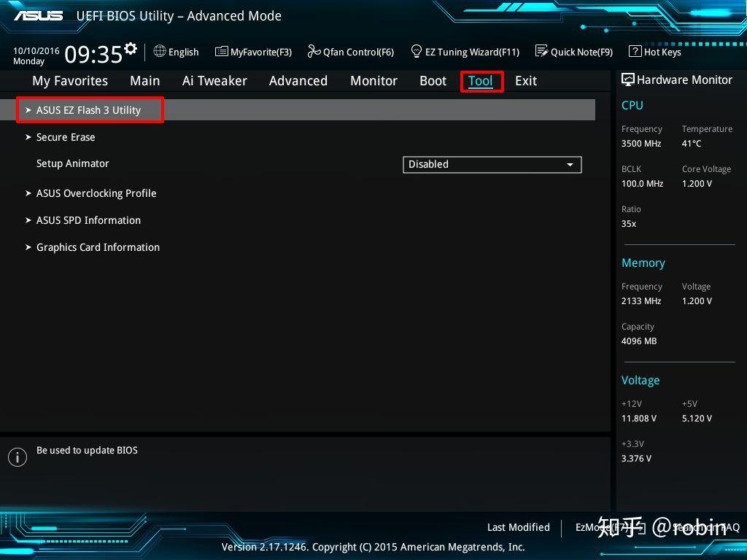
Task: Click the Memory section heading
Action: point(643,262)
